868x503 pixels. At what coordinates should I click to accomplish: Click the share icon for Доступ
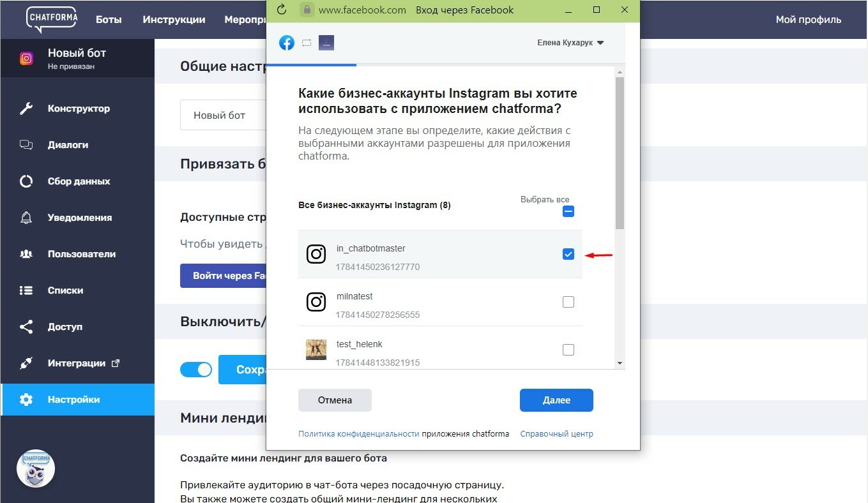[26, 327]
